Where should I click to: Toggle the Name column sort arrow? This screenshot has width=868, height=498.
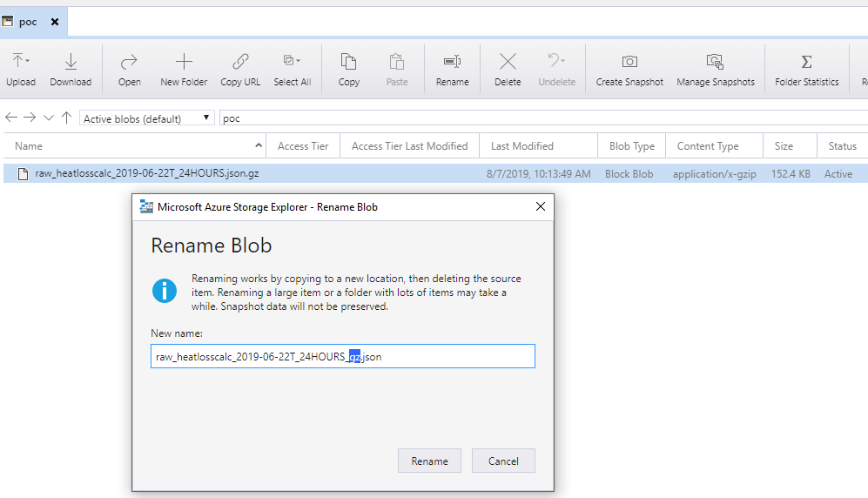click(258, 145)
